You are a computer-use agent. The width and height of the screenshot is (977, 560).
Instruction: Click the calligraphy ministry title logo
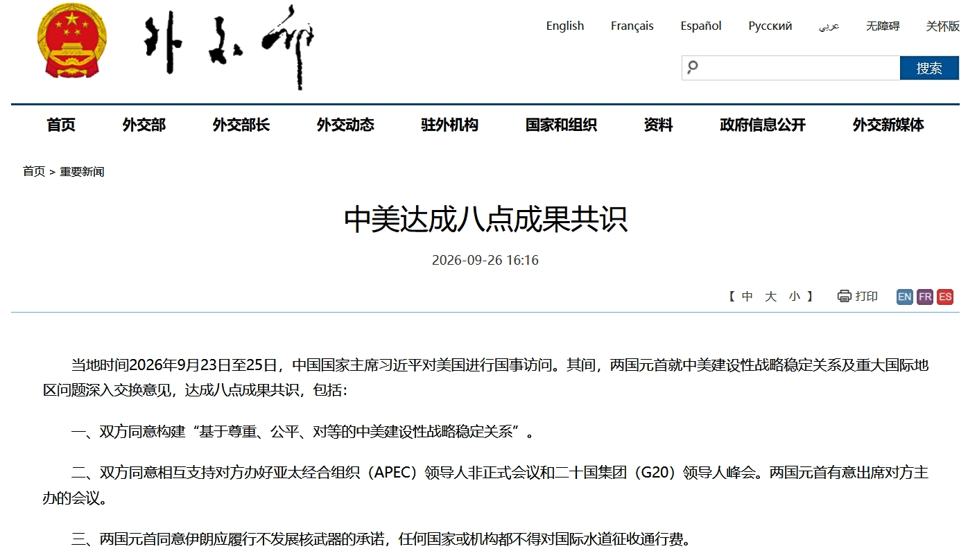[x=229, y=47]
